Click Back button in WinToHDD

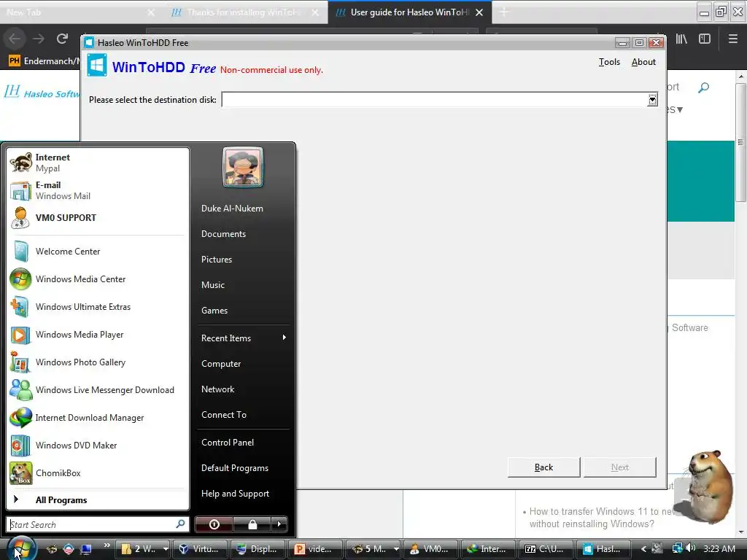coord(543,467)
